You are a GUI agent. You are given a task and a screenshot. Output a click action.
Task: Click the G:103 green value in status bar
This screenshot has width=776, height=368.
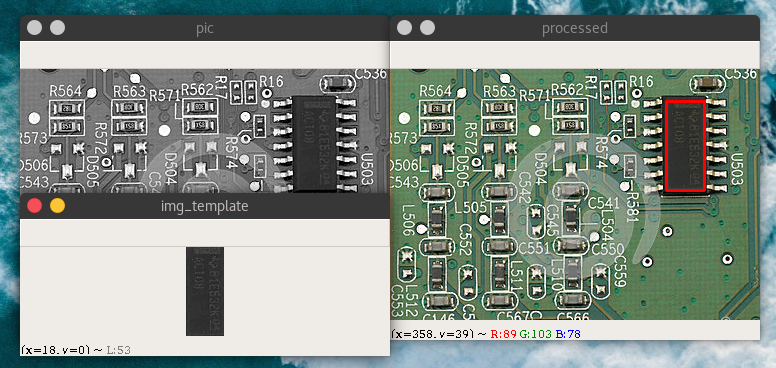pyautogui.click(x=535, y=334)
